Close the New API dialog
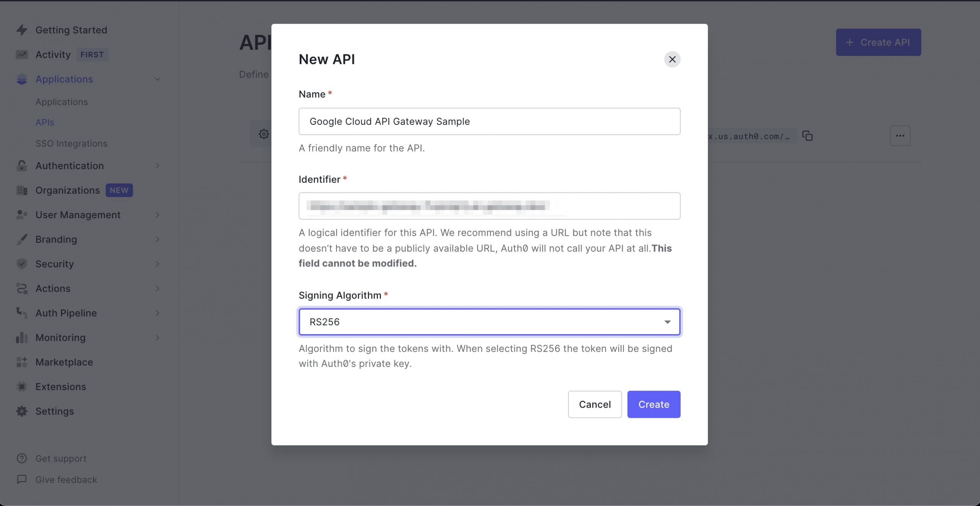Viewport: 980px width, 506px height. click(x=672, y=59)
